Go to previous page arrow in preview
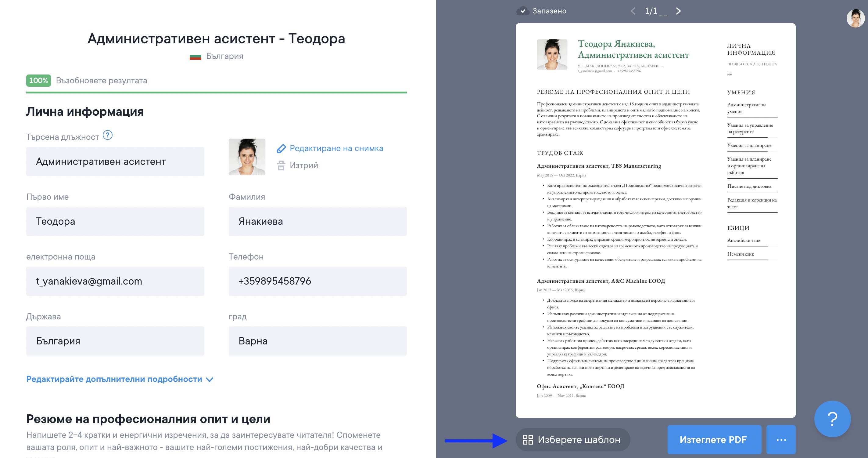 click(x=633, y=11)
